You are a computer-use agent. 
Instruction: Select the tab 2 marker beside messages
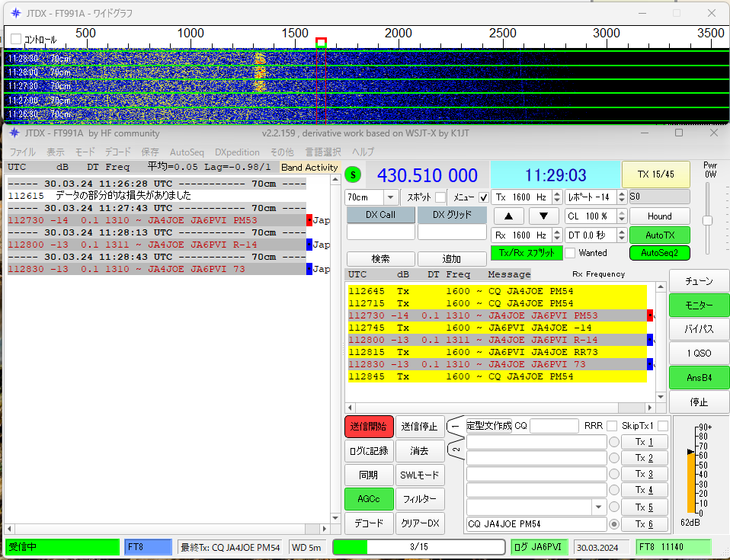pos(456,450)
